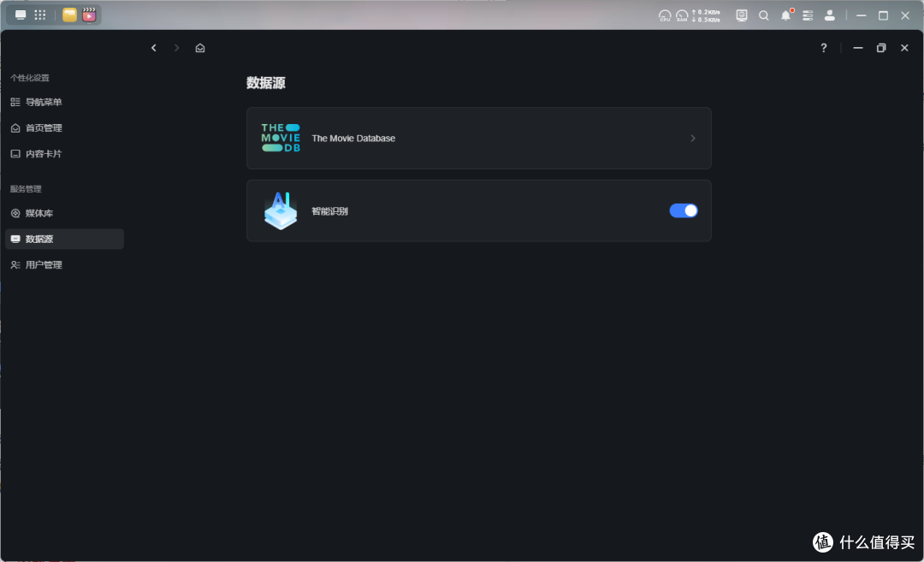Screen dimensions: 924x562
Task: Go forward with the right arrow
Action: (176, 48)
